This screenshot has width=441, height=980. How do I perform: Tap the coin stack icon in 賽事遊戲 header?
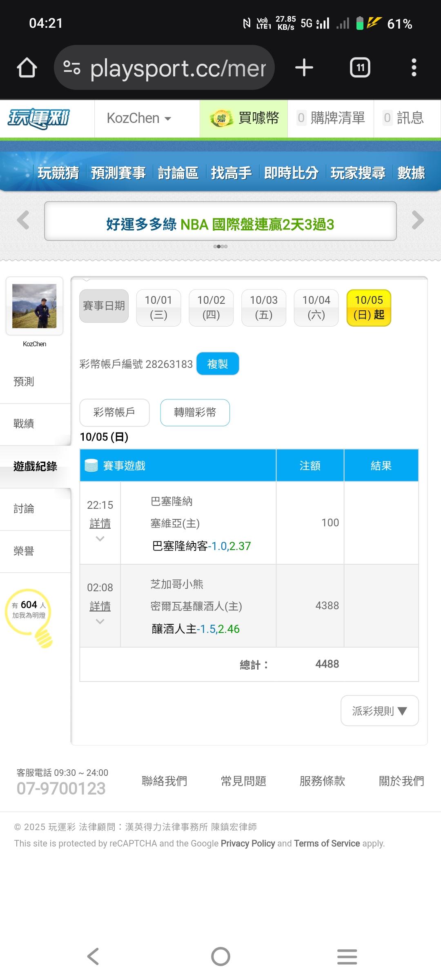coord(91,465)
